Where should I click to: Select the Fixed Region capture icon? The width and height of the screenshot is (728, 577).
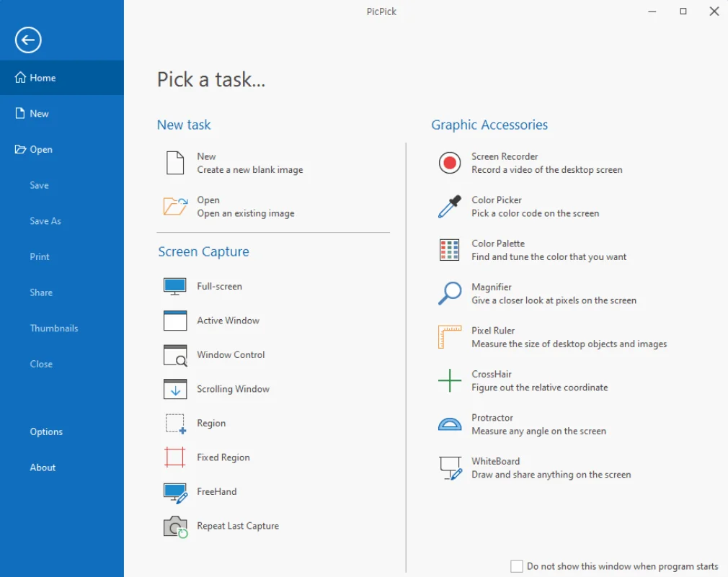[175, 457]
